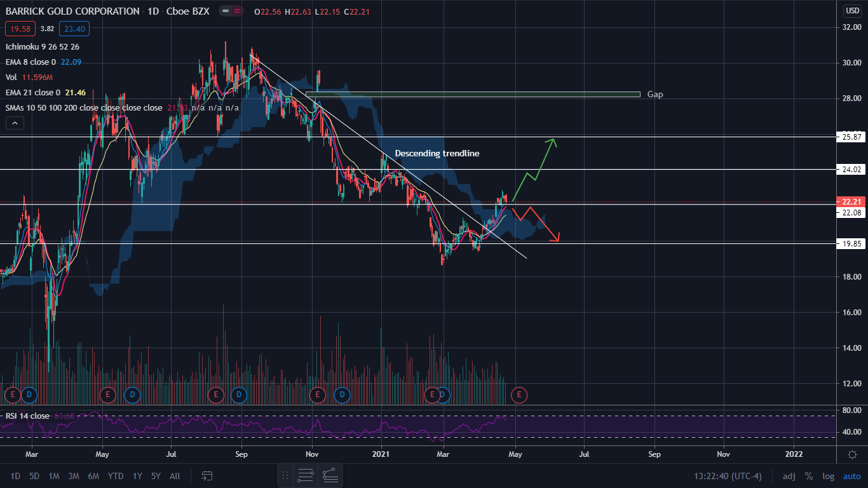Screen dimensions: 868x488
Task: Select the 6M time range
Action: pyautogui.click(x=93, y=476)
